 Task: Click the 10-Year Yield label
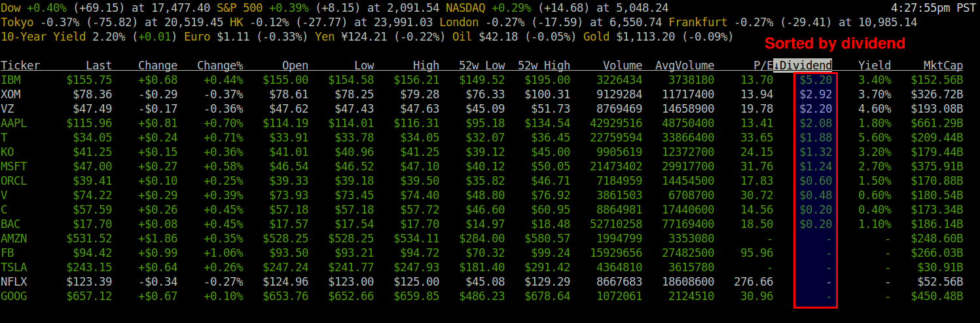coord(43,37)
